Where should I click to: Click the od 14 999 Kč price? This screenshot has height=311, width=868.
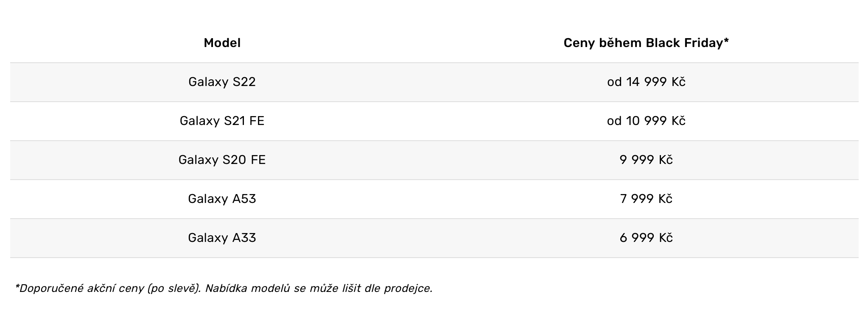tap(646, 82)
